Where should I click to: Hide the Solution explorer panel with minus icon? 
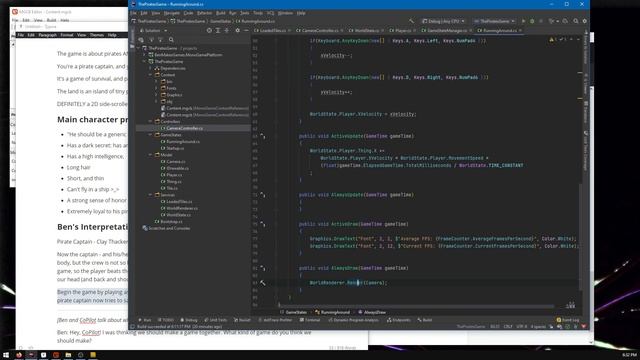246,30
